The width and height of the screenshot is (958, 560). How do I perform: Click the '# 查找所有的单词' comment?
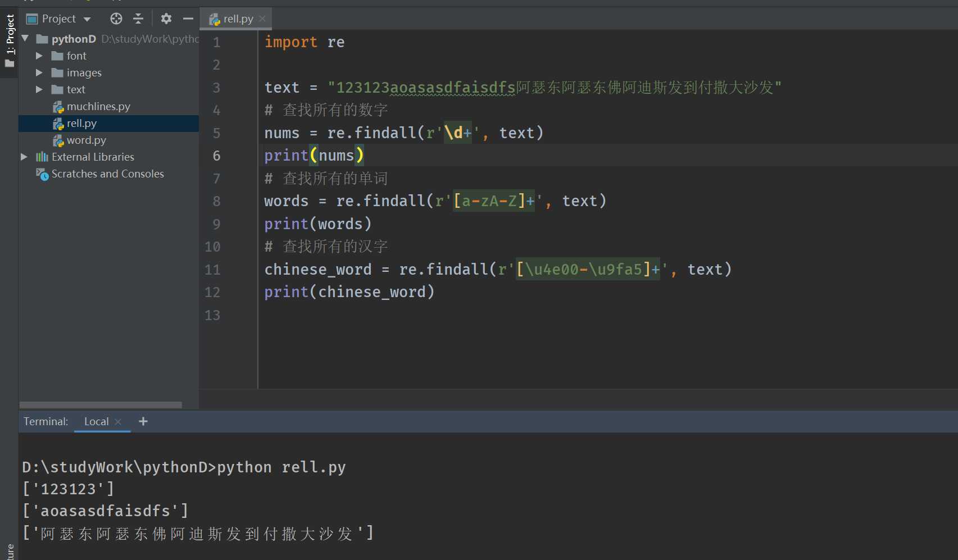coord(326,179)
